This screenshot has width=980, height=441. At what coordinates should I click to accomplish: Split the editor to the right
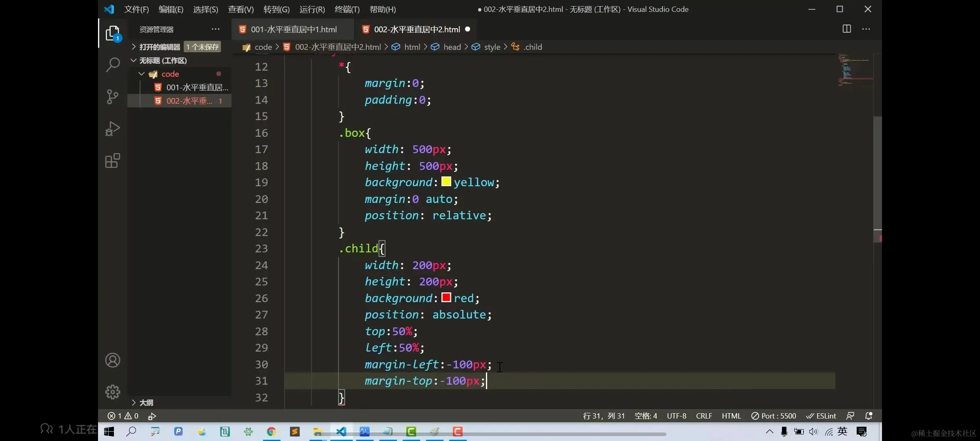click(x=846, y=29)
